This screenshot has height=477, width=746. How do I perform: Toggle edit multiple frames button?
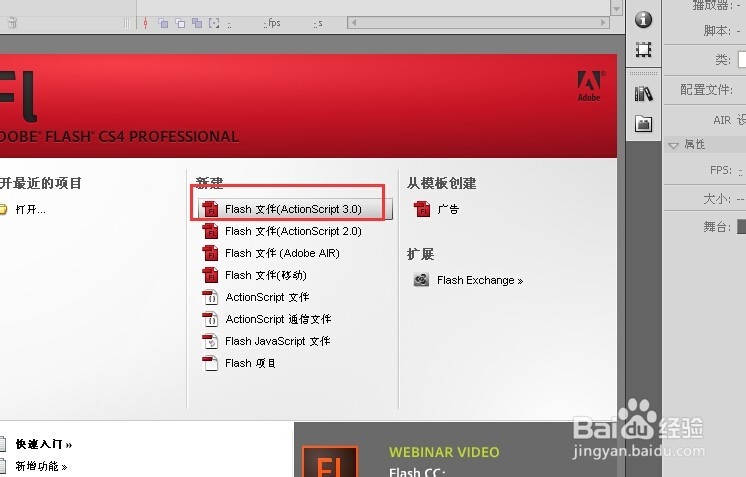197,23
